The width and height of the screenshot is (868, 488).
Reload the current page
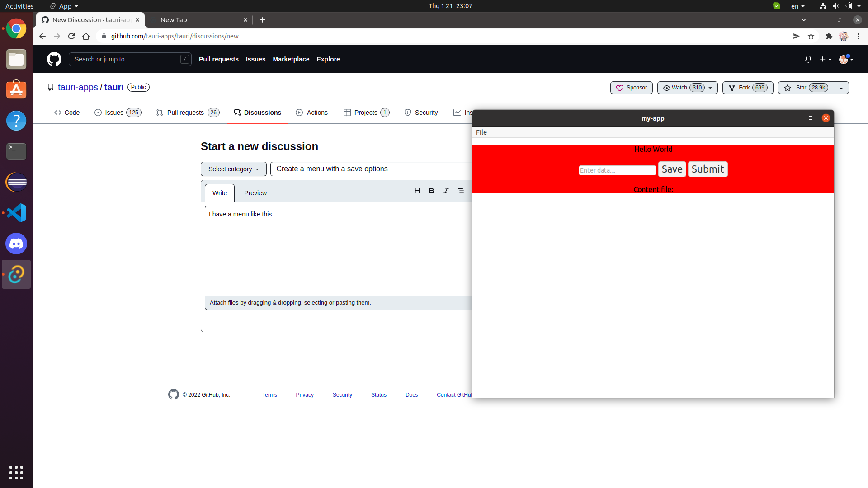click(71, 36)
